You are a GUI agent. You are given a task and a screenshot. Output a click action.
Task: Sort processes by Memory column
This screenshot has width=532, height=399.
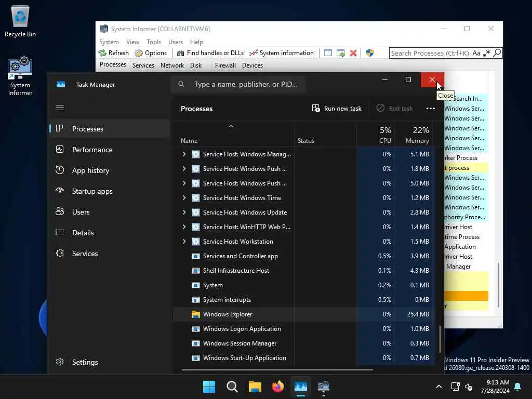[414, 135]
